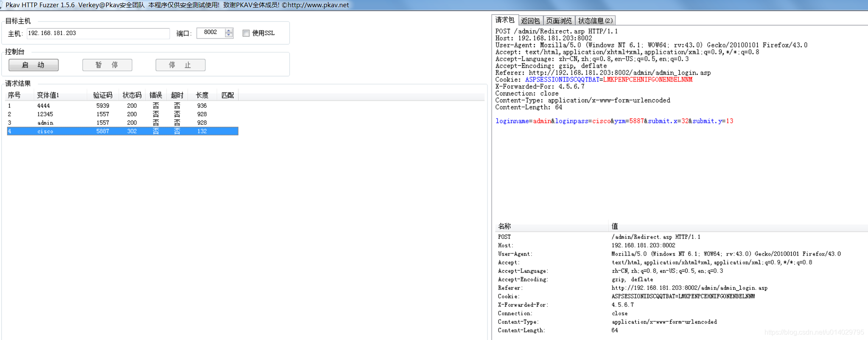Click the 值 column header

[x=738, y=226]
